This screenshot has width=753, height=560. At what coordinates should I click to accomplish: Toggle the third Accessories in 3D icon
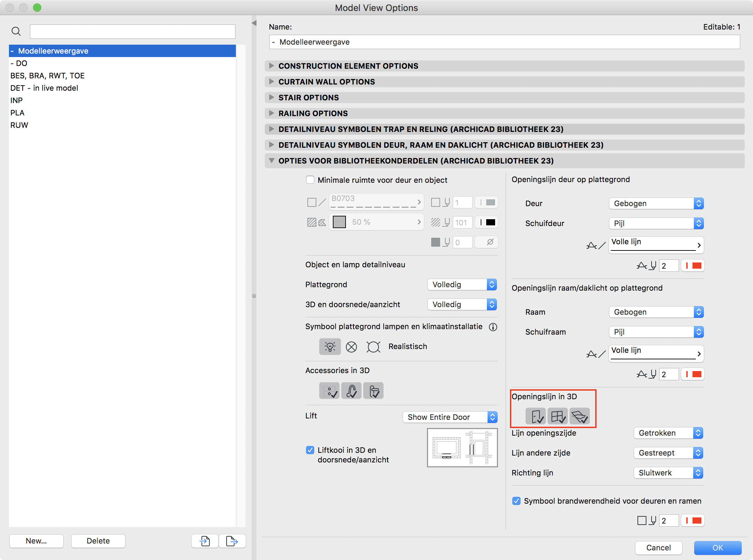[x=373, y=391]
